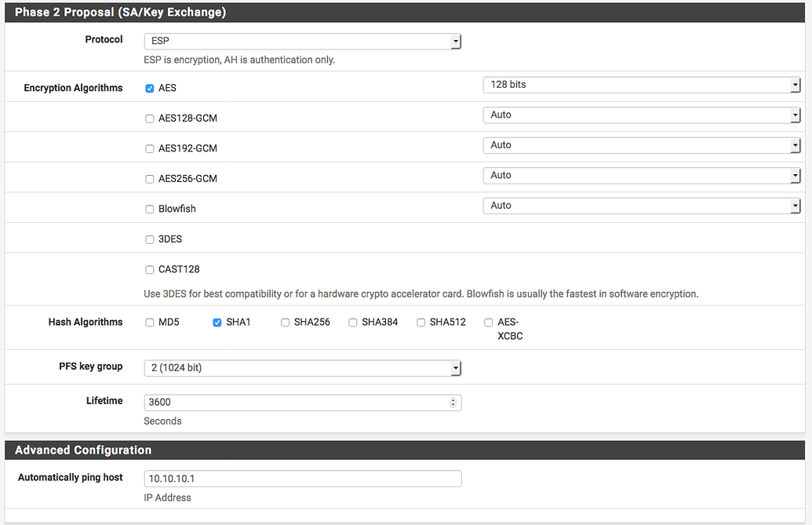This screenshot has height=525, width=812.
Task: Enable the CAST128 algorithm
Action: pyautogui.click(x=149, y=269)
